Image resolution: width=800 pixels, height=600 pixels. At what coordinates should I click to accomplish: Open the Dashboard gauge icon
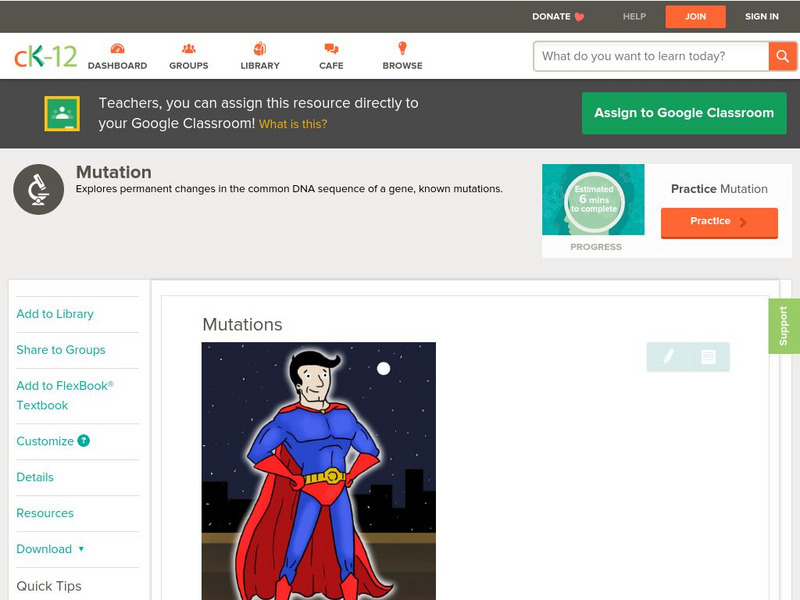tap(117, 48)
